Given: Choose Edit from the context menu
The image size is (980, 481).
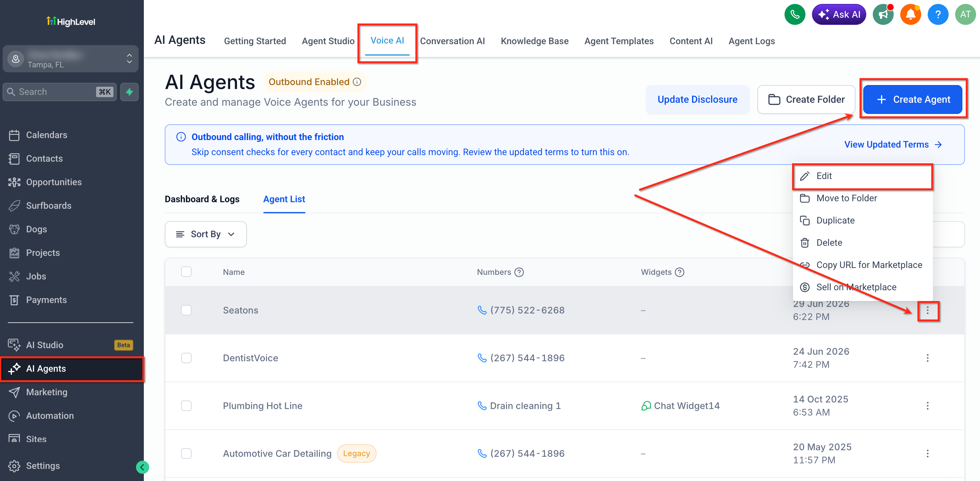Looking at the screenshot, I should click(x=862, y=176).
